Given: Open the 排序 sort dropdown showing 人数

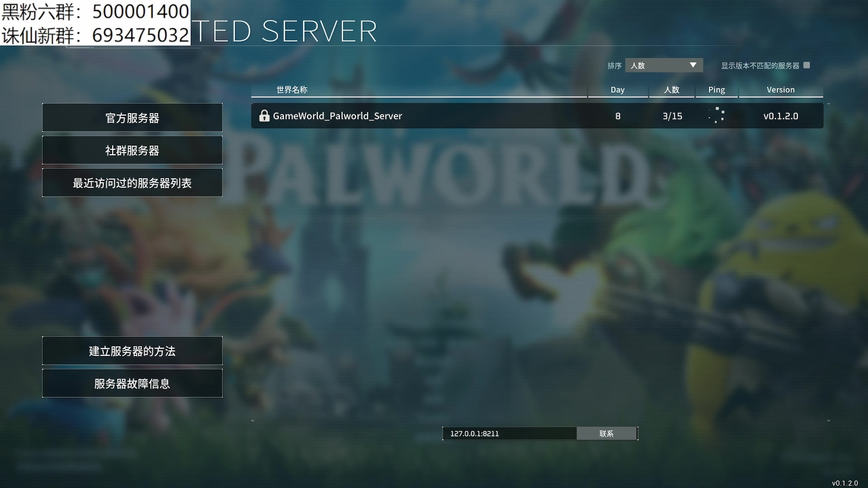Looking at the screenshot, I should 664,65.
